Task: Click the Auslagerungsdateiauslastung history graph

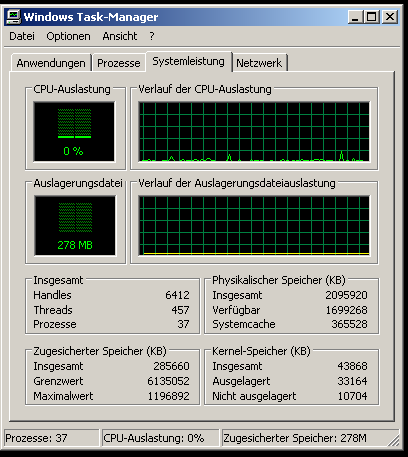Action: (254, 226)
